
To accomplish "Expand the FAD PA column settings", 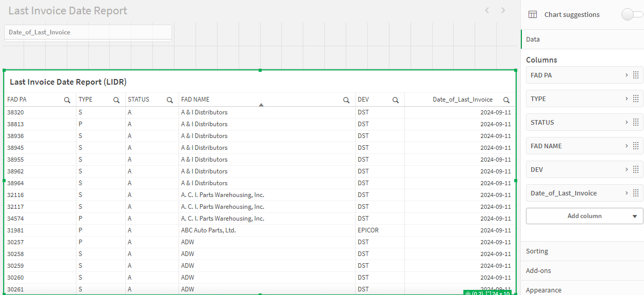I will 627,75.
